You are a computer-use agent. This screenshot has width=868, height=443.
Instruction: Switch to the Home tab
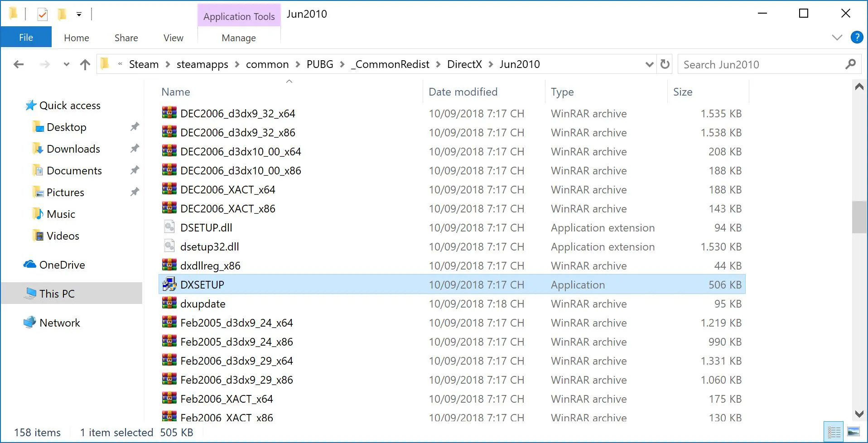point(77,38)
